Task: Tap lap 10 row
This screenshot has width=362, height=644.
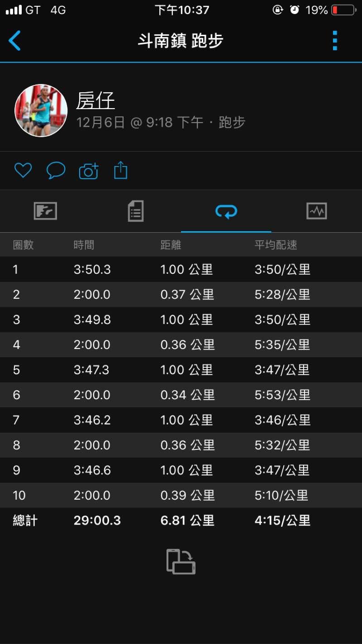Action: (x=181, y=495)
